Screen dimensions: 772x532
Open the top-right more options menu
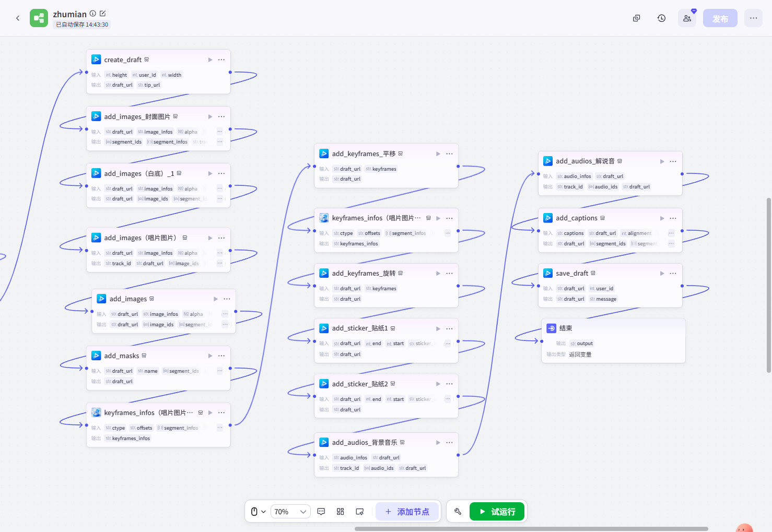(x=753, y=18)
